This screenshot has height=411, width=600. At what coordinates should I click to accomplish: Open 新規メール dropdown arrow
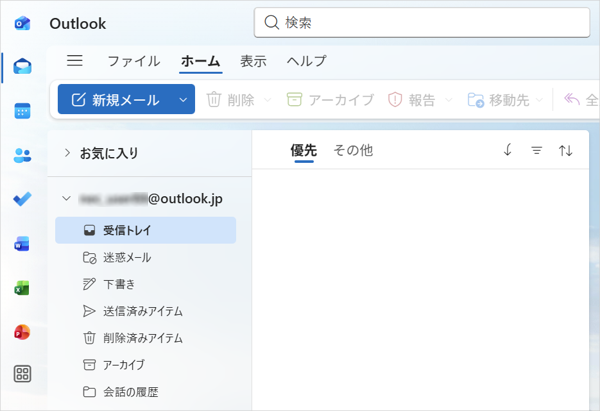[x=183, y=100]
